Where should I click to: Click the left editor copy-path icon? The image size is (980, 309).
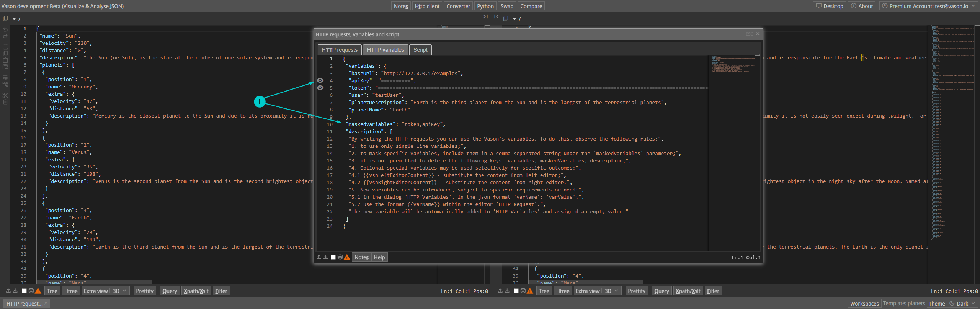click(x=5, y=18)
